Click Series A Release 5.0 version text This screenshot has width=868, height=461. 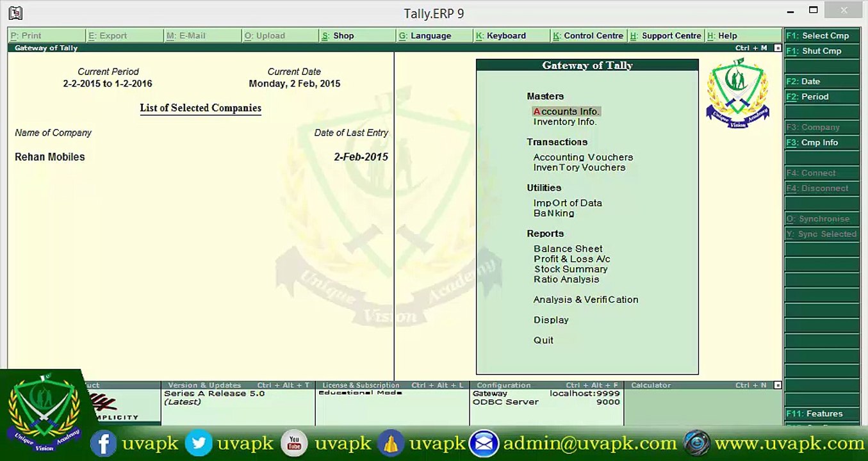215,394
